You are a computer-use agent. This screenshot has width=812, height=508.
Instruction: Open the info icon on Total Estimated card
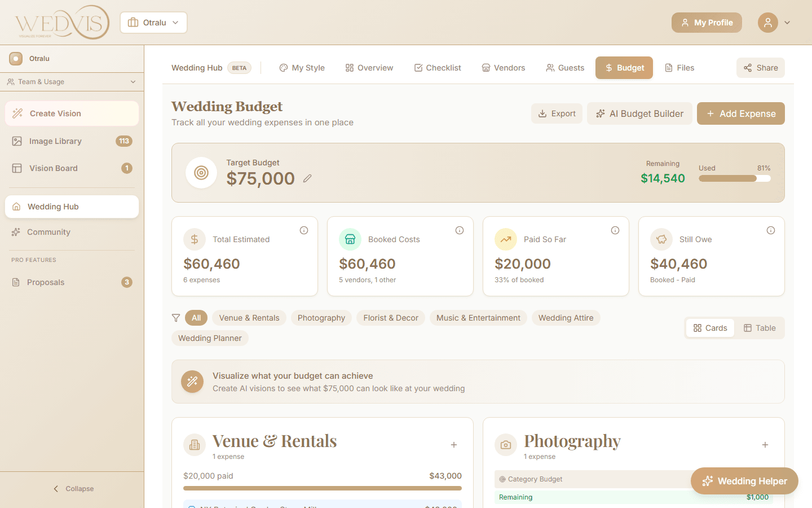coord(303,230)
